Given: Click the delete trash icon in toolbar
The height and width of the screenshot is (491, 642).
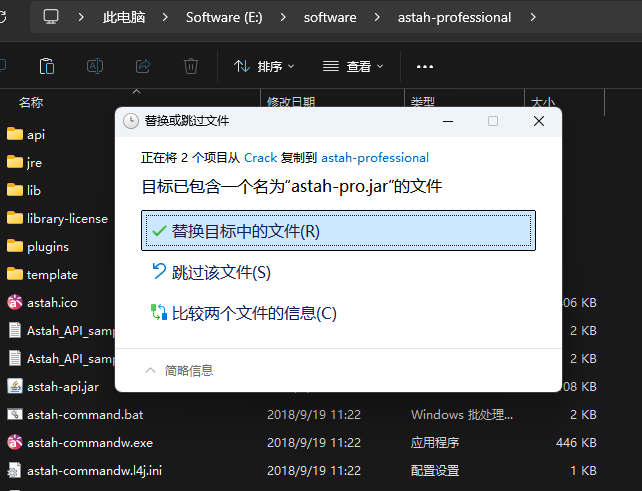Looking at the screenshot, I should coord(191,66).
